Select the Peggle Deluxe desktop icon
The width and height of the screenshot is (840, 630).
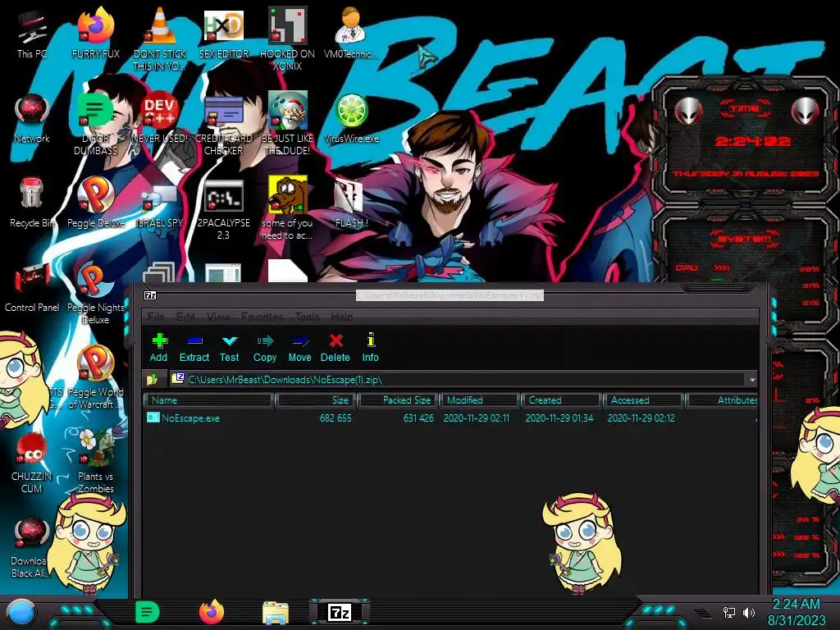[96, 203]
